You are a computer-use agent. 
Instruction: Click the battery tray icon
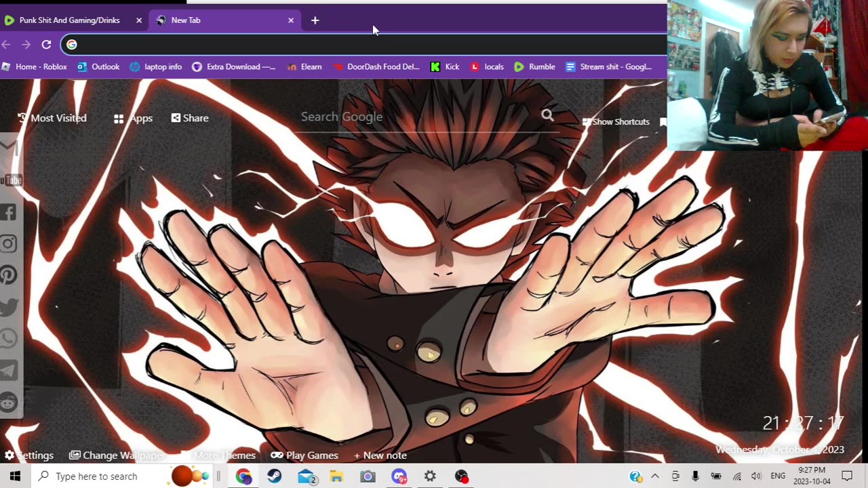click(715, 476)
